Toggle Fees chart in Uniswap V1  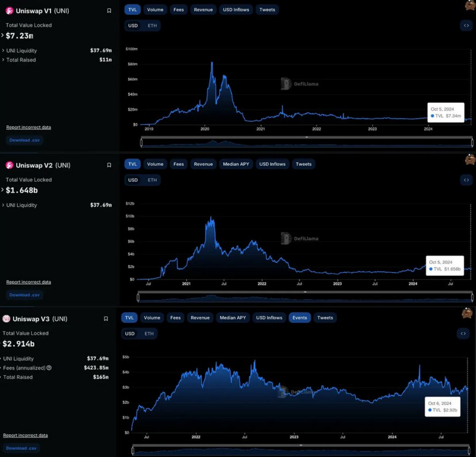[178, 10]
